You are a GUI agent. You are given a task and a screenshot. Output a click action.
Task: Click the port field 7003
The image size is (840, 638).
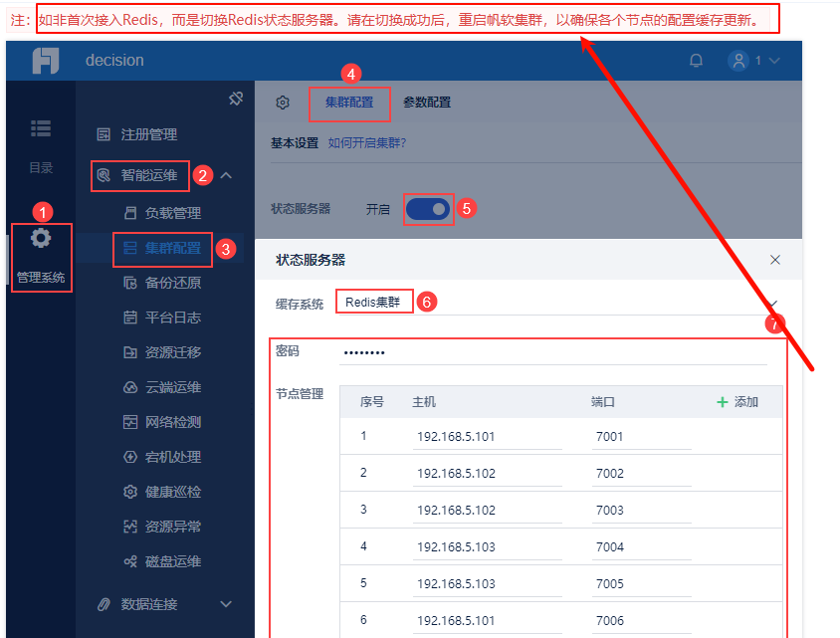point(642,510)
